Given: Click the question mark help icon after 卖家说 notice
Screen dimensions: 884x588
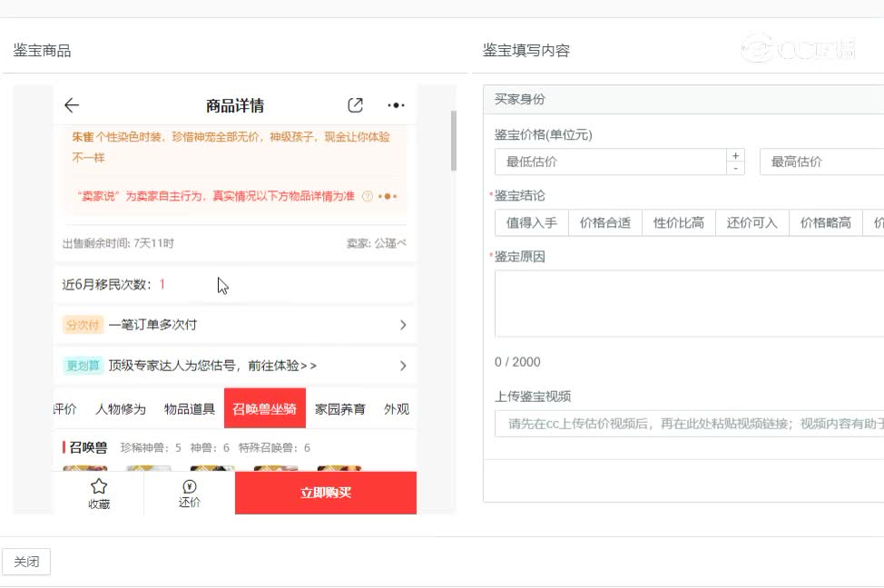Looking at the screenshot, I should coord(367,196).
